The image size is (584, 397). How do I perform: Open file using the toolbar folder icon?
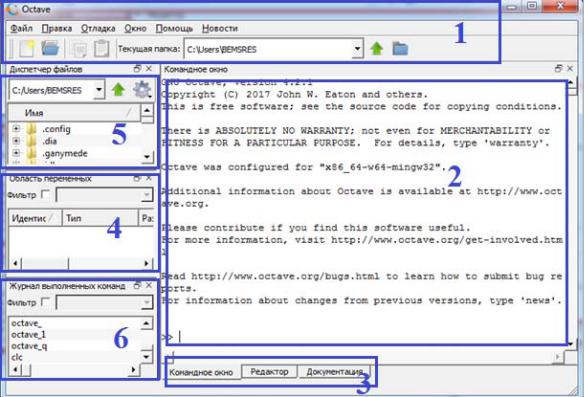[50, 48]
